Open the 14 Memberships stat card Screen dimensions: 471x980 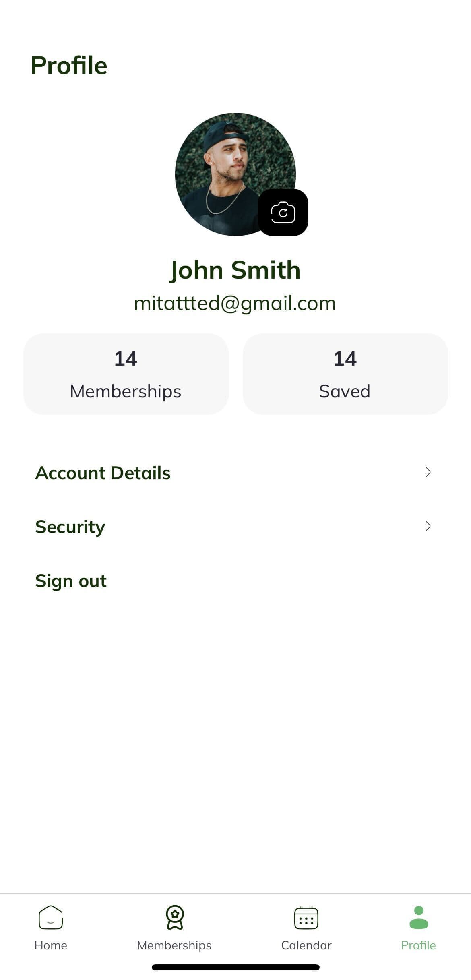(x=126, y=374)
